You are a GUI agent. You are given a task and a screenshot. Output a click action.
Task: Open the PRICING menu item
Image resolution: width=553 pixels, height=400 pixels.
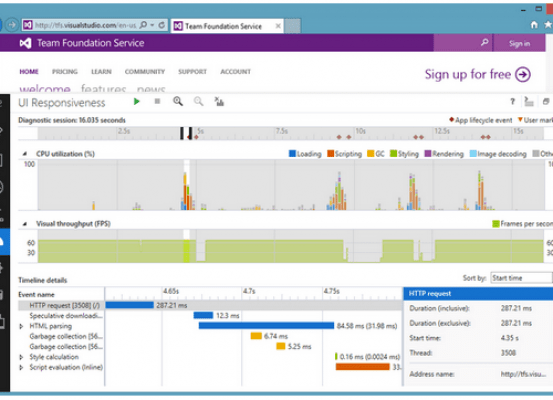tap(65, 72)
